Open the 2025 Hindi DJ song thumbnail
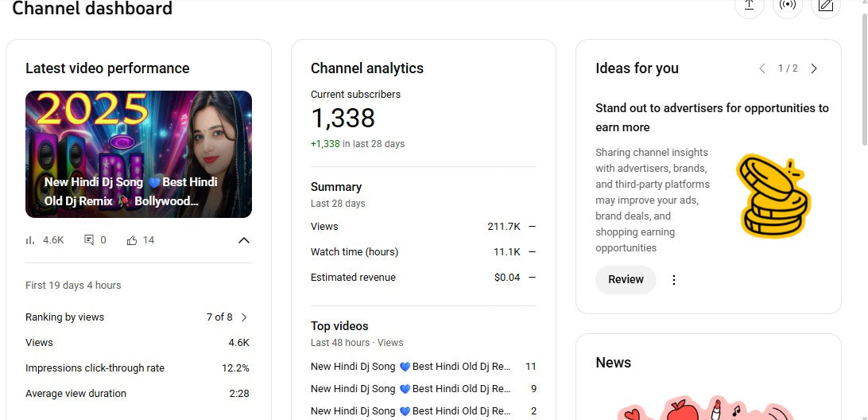Image resolution: width=868 pixels, height=420 pixels. tap(138, 154)
